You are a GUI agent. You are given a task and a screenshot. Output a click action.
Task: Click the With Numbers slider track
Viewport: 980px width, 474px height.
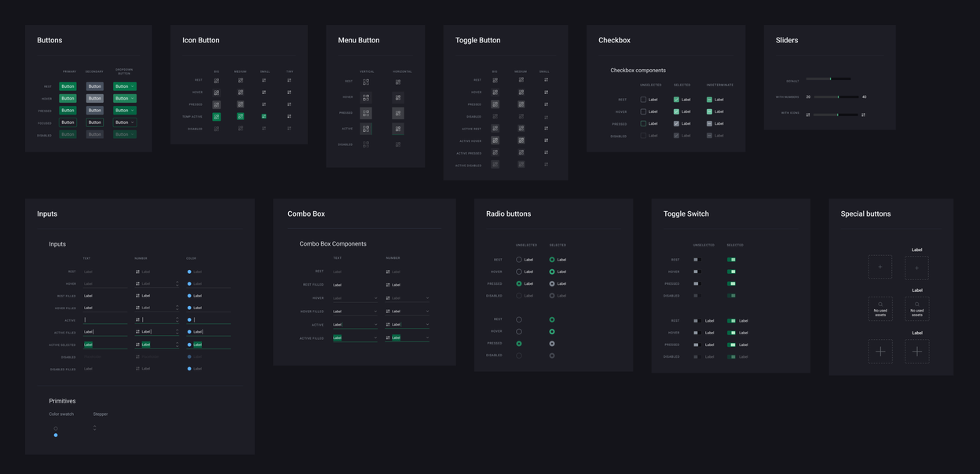[x=836, y=97]
